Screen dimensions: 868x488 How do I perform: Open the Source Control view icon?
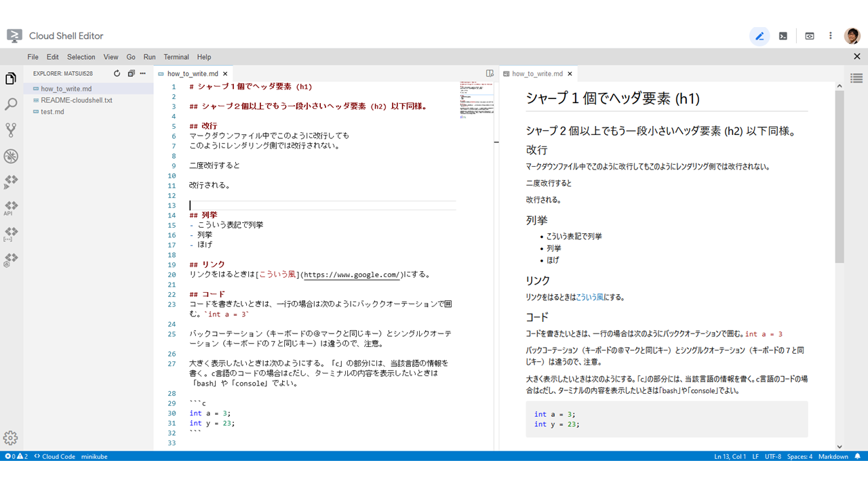pos(10,130)
